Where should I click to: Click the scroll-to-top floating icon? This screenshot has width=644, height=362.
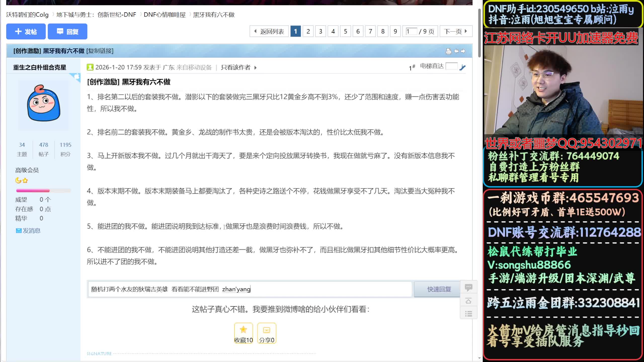coord(468,301)
